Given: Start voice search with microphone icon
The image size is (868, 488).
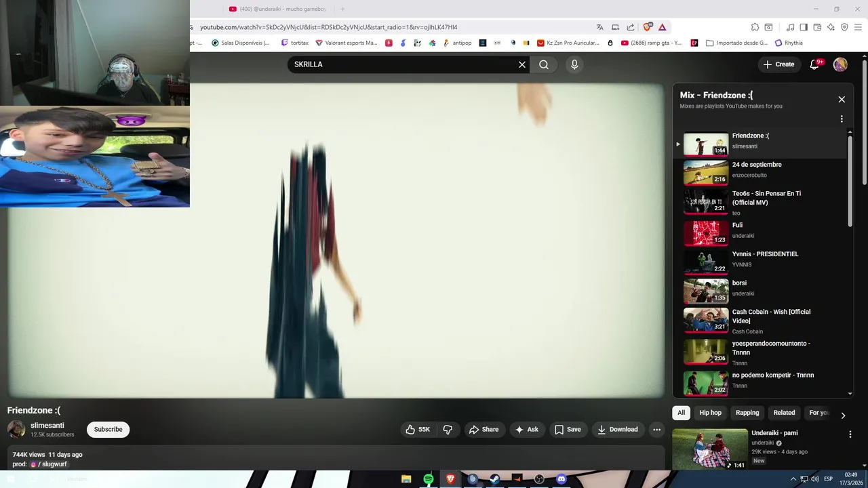Looking at the screenshot, I should (x=574, y=64).
